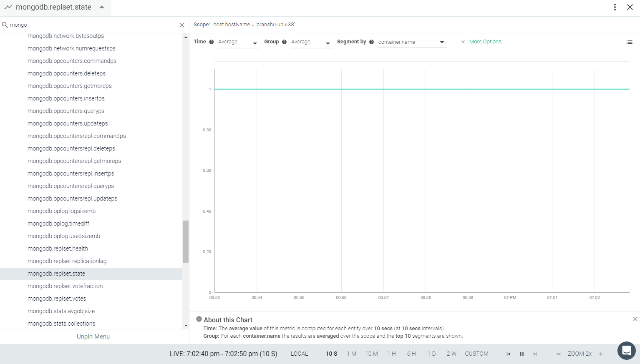Viewport: 640px width, 364px height.
Task: Collapse the mongodb.replset.state title arrow
Action: click(102, 7)
